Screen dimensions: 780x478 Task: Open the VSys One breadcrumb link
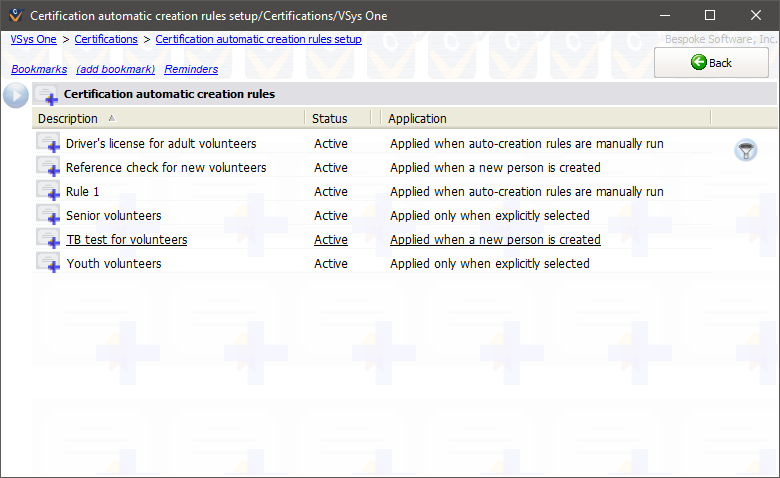pos(34,39)
